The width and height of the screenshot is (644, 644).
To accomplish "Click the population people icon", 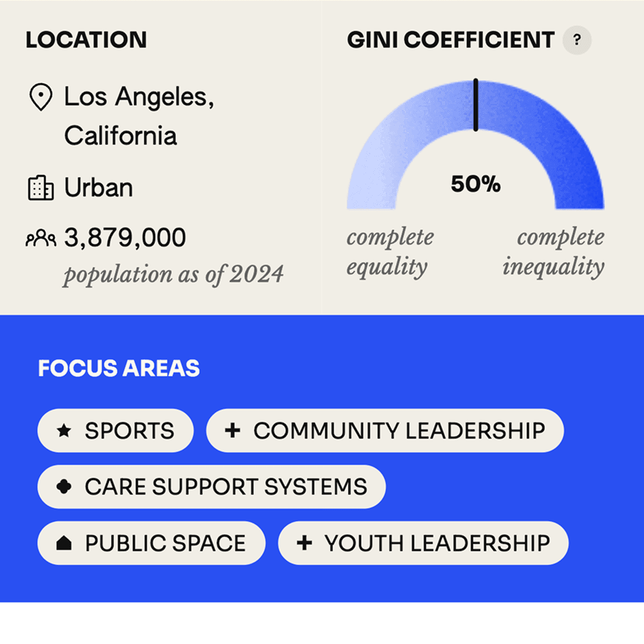I will pos(40,239).
